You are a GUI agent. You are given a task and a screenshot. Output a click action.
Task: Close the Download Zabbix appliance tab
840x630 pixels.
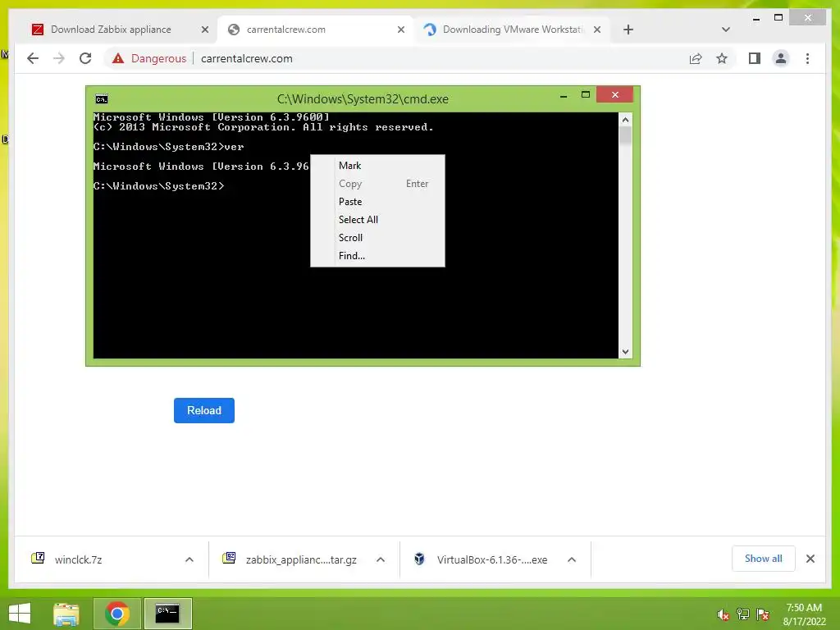(204, 30)
